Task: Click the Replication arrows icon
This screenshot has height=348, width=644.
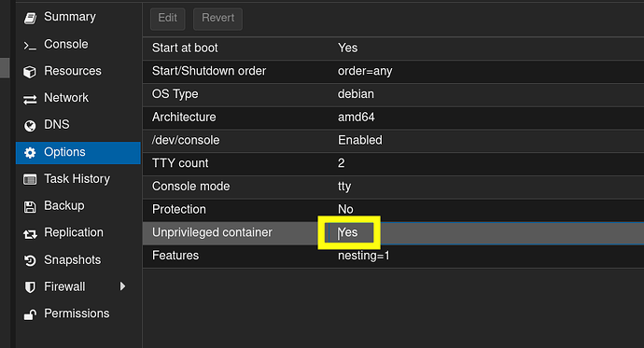Action: (30, 233)
